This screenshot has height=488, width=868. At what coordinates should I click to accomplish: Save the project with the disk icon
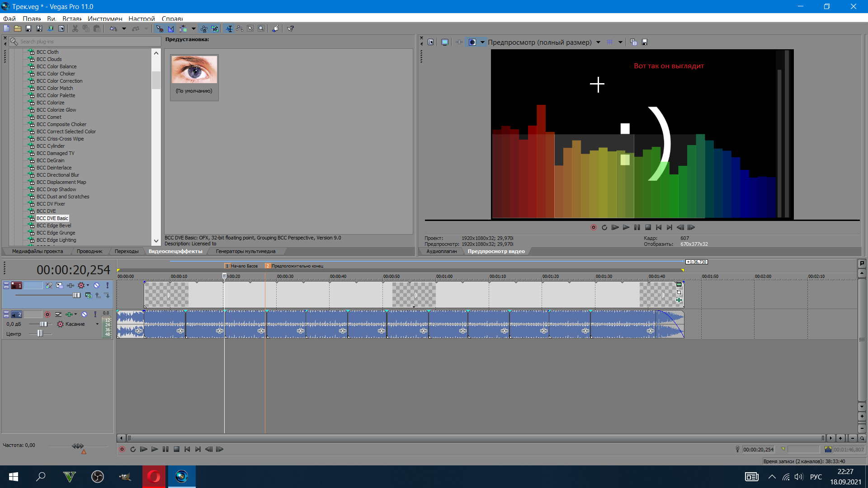tap(28, 28)
